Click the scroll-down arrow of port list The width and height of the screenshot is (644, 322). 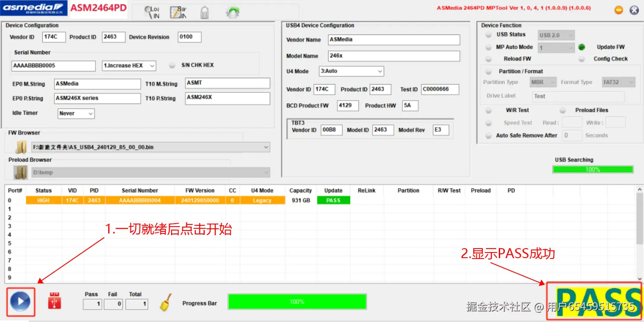tap(640, 279)
